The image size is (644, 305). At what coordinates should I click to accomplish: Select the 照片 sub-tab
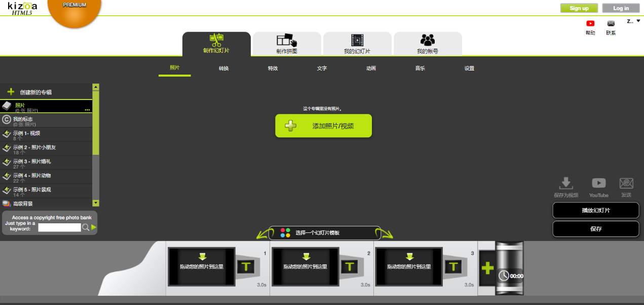coord(174,68)
